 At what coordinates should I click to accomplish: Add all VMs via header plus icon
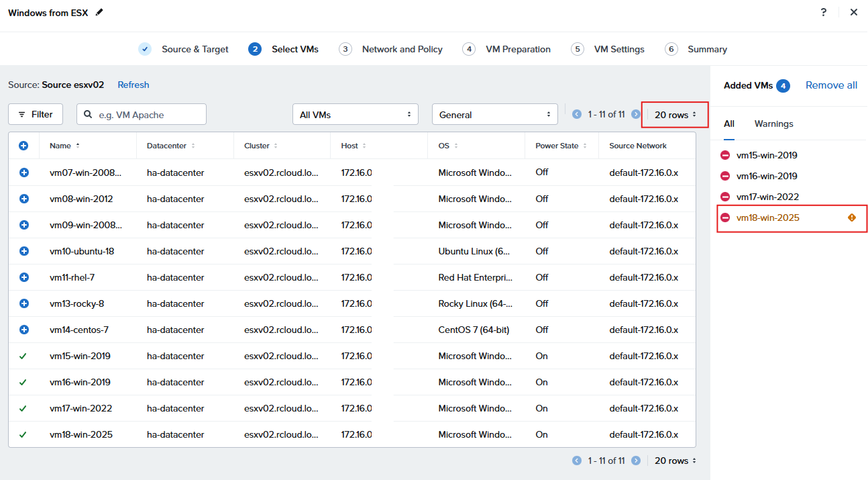23,146
